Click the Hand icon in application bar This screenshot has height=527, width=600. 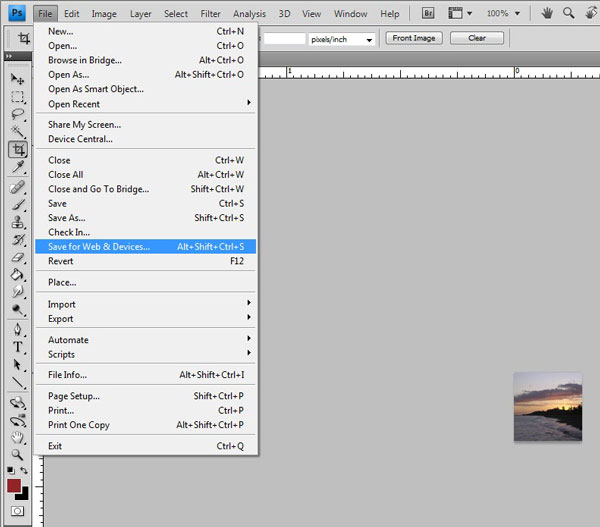(x=547, y=13)
